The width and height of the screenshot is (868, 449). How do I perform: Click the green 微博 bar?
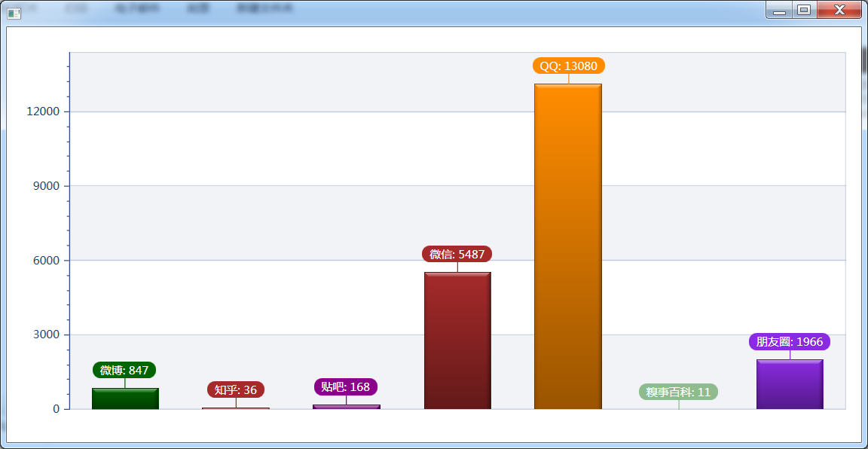[x=125, y=399]
